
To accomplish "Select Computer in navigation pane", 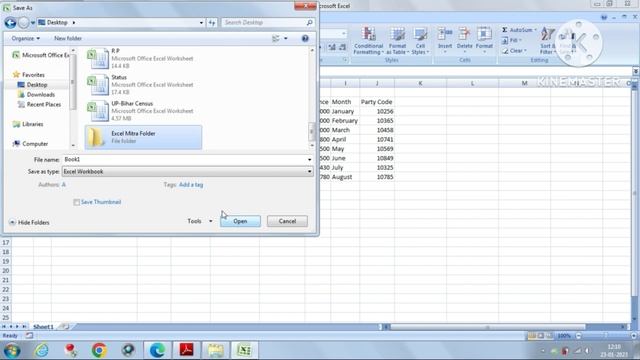I will (30, 144).
